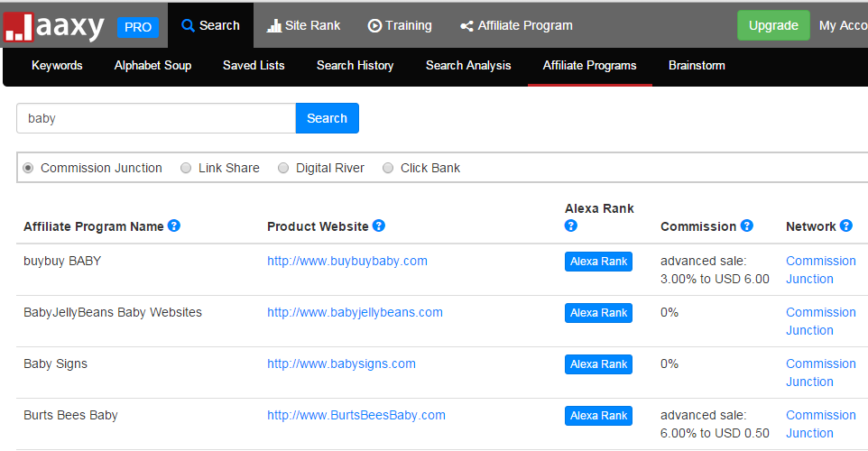
Task: Click commission text 3.00% to USD 6.00
Action: [715, 279]
